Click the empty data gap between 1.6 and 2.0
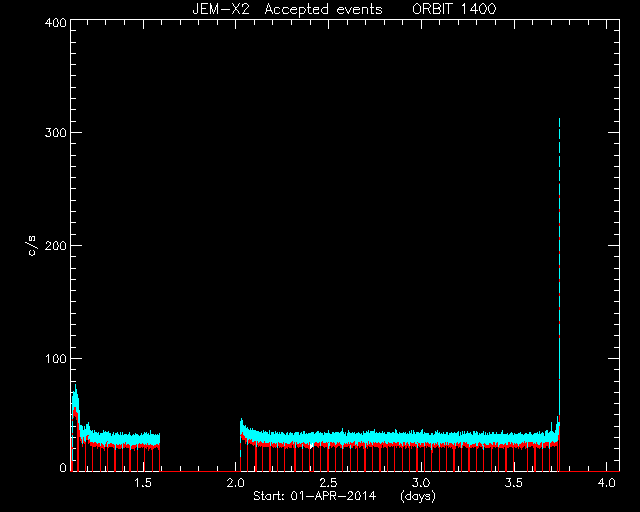The height and width of the screenshot is (512, 640). [200, 449]
